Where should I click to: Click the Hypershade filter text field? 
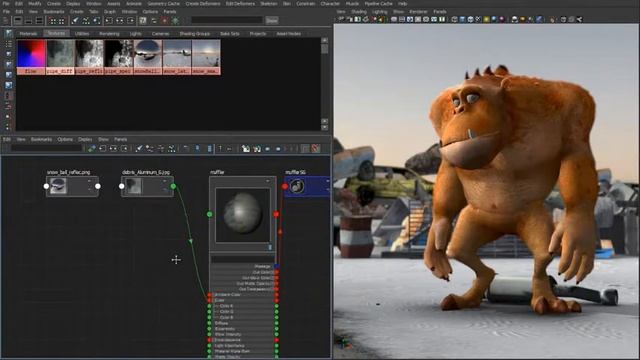[227, 20]
